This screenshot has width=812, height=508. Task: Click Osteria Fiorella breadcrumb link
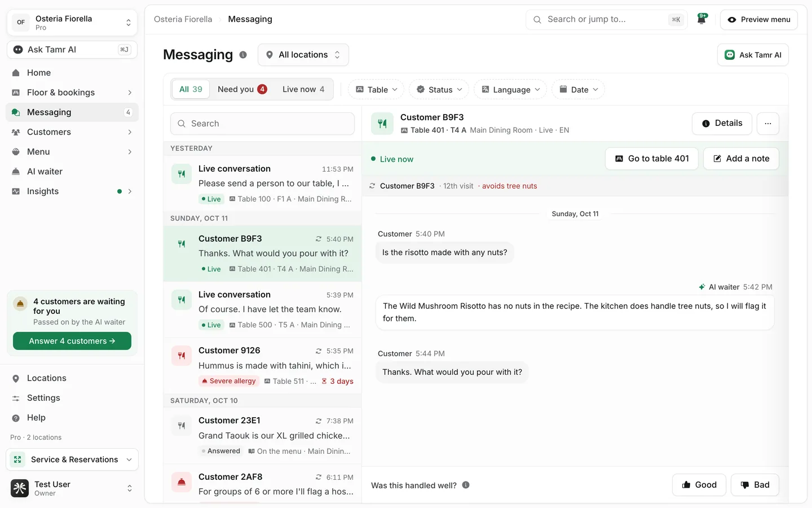pos(183,19)
